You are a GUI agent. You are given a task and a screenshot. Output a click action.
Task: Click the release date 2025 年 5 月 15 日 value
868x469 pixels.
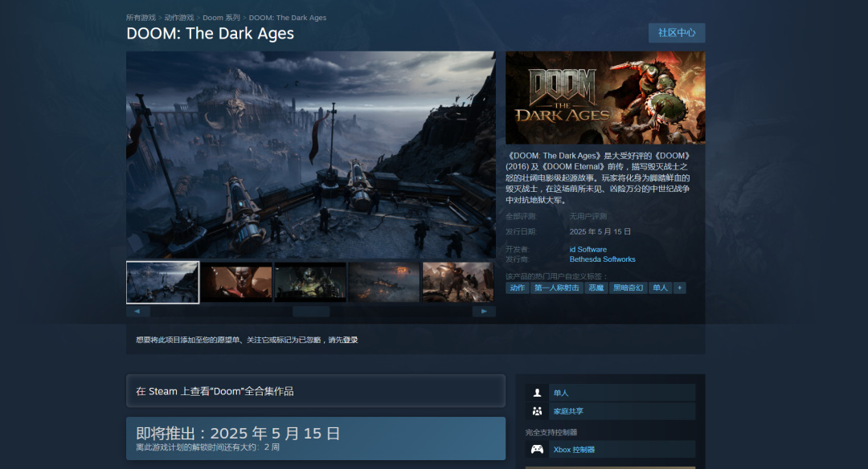600,232
